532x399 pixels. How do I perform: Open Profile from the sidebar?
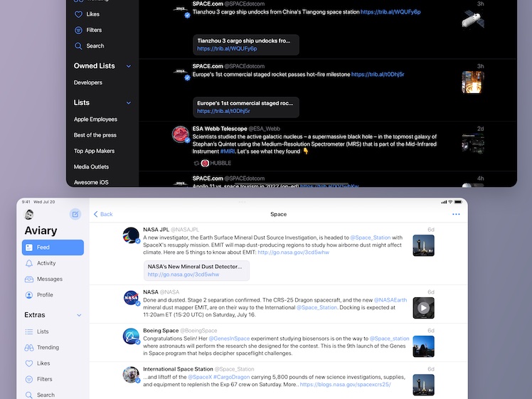44,294
